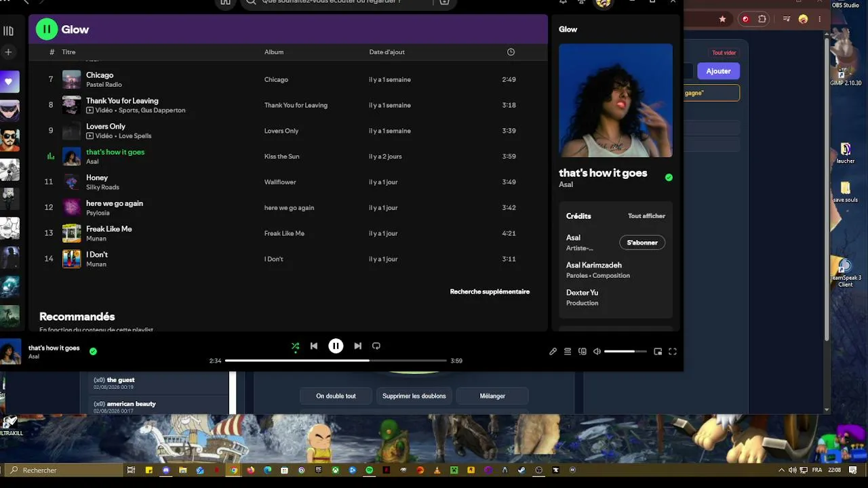Open the Chrome profile avatar
Screen dimensions: 868x488
[803, 19]
